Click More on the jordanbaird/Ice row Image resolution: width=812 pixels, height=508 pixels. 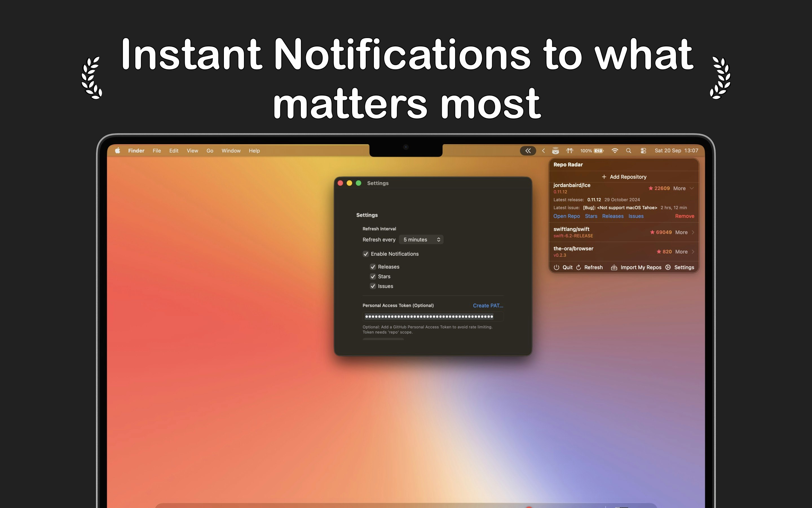pos(679,188)
